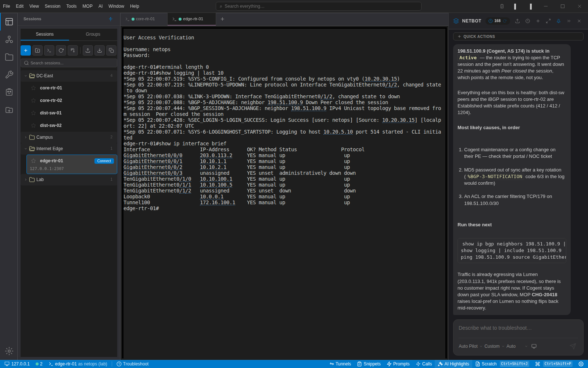Image resolution: width=588 pixels, height=368 pixels.
Task: Click the Search sessions field
Action: (69, 63)
